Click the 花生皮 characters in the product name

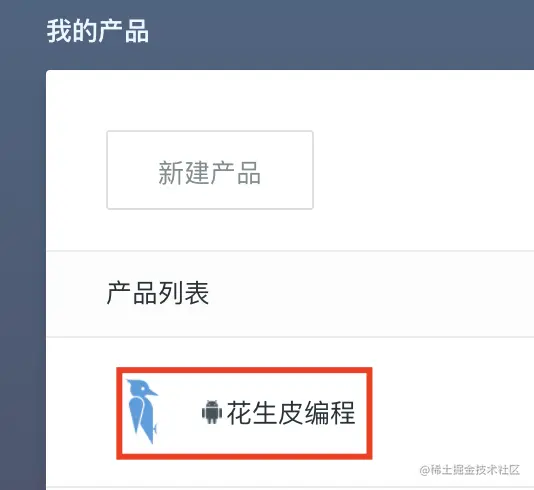pos(265,413)
